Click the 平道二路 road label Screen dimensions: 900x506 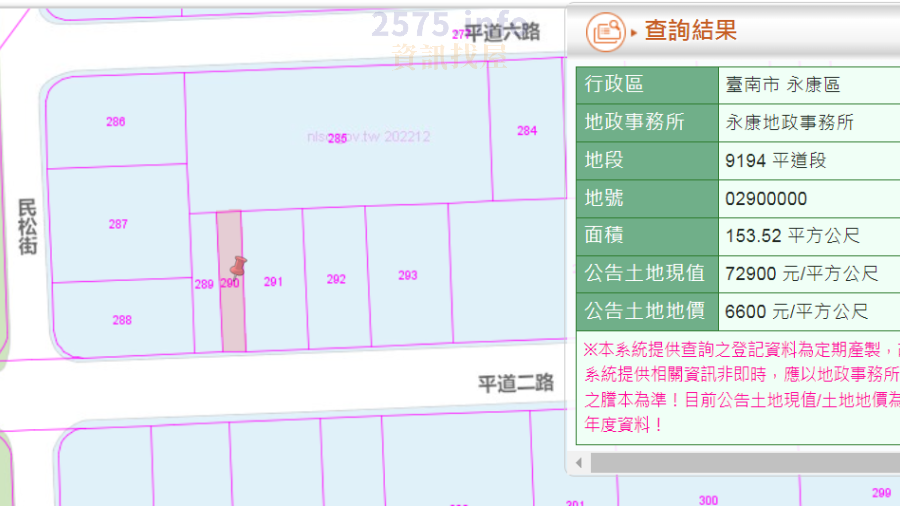click(516, 383)
